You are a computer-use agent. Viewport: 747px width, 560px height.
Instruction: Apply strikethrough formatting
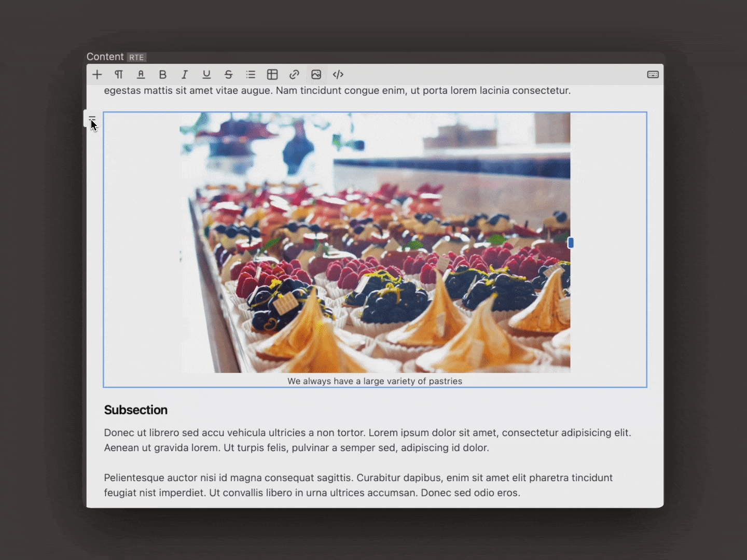pos(228,74)
